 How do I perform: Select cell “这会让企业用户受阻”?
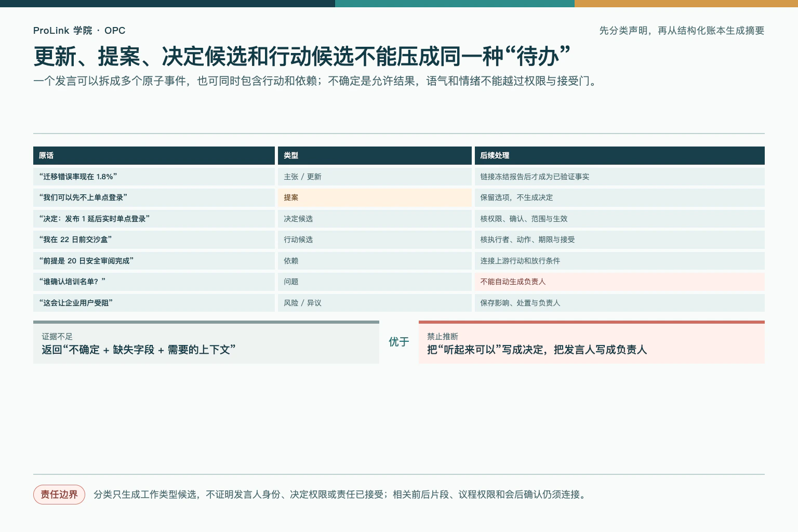(x=154, y=303)
